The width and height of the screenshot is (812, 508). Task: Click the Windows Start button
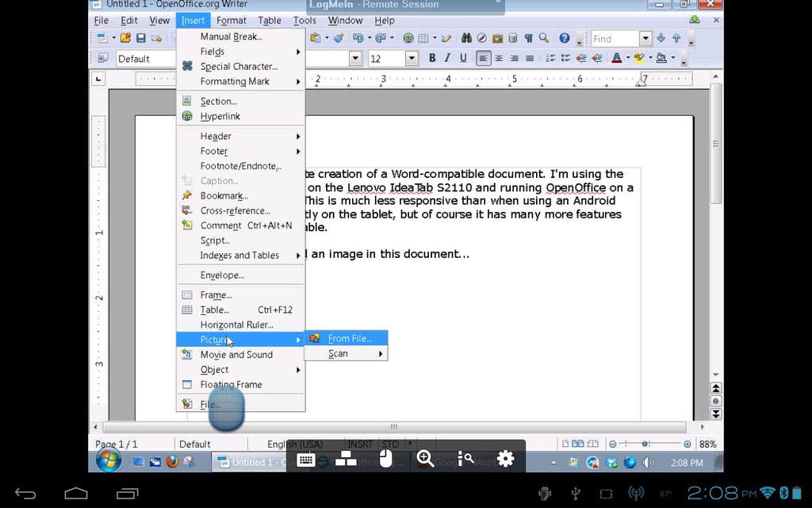(108, 460)
